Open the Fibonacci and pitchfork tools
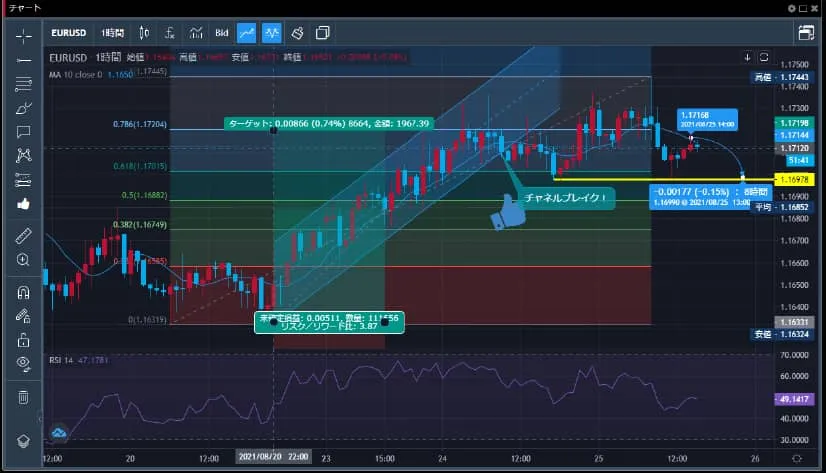 [23, 84]
